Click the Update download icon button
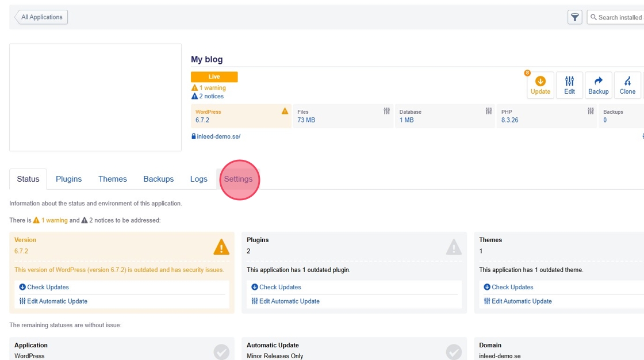The height and width of the screenshot is (360, 644). (x=540, y=85)
